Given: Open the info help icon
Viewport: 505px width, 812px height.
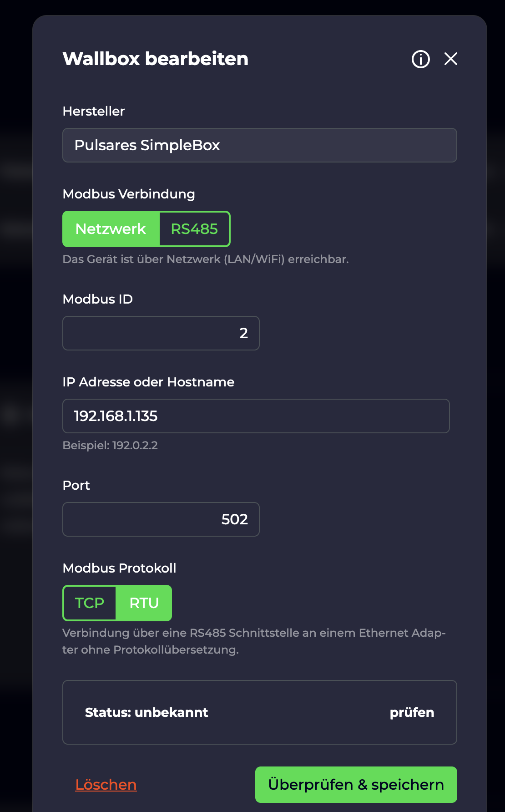Looking at the screenshot, I should click(x=420, y=59).
